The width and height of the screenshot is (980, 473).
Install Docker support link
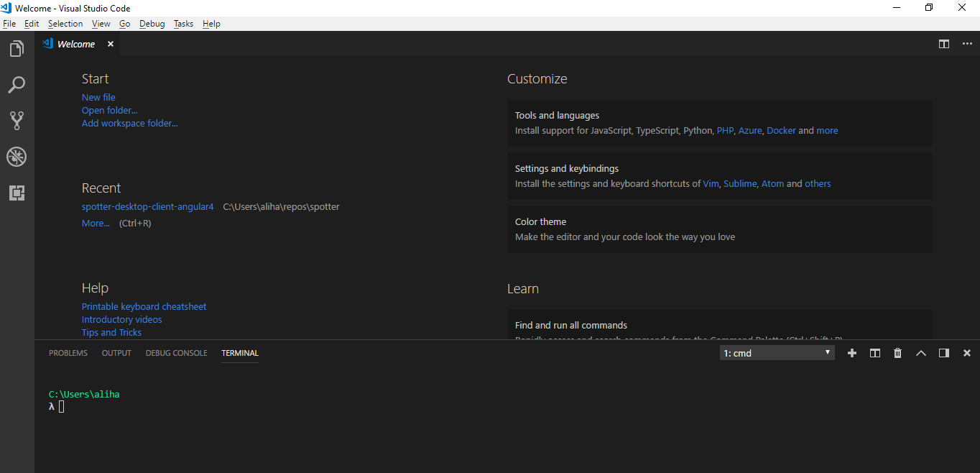tap(781, 130)
